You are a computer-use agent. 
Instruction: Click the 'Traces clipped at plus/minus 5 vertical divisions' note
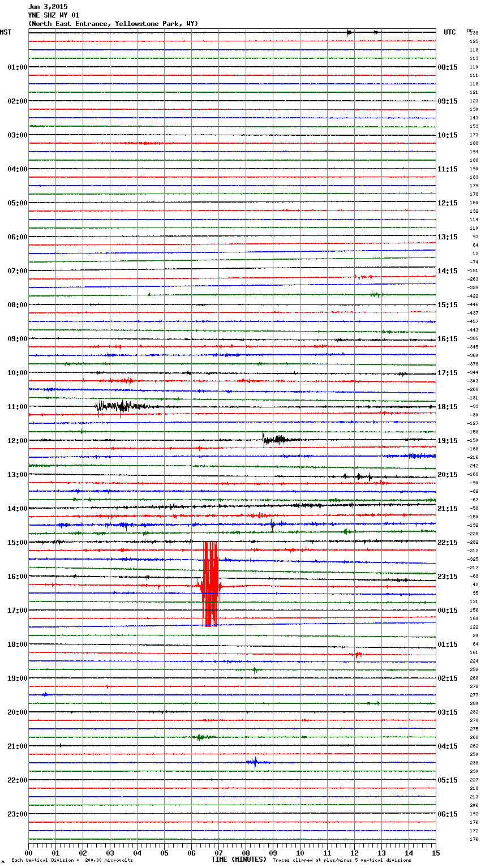[x=342, y=861]
